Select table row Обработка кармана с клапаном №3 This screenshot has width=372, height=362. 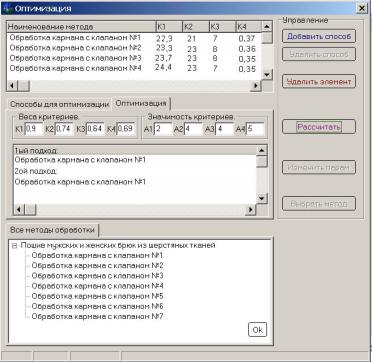[x=134, y=58]
